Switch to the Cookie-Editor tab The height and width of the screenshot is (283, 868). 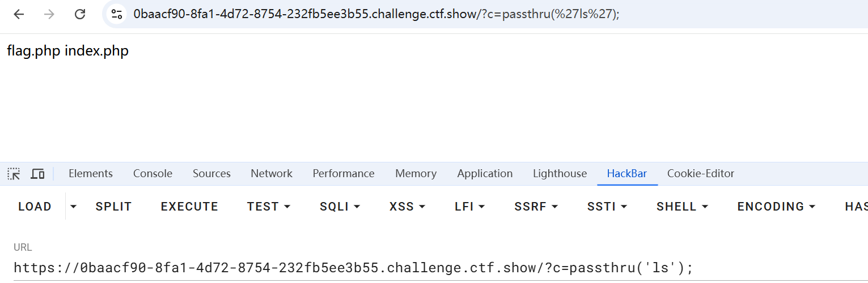[x=700, y=174]
